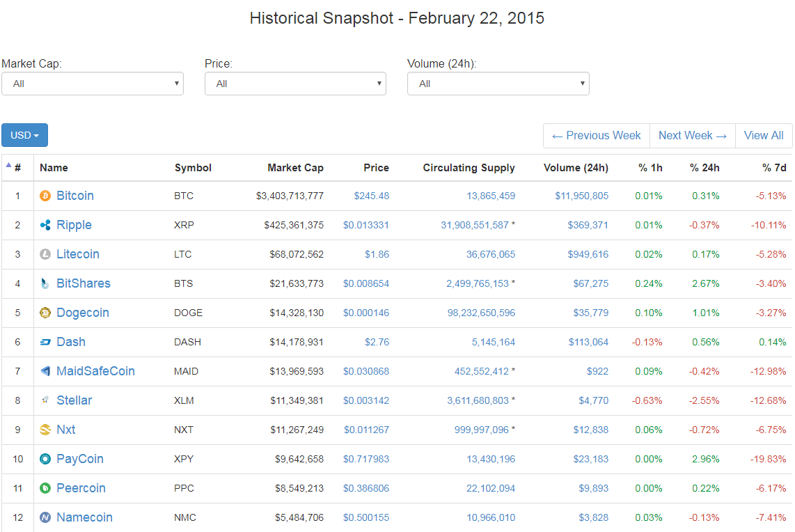Viewport: 795px width, 532px height.
Task: Open the Price filter dropdown
Action: [x=295, y=84]
